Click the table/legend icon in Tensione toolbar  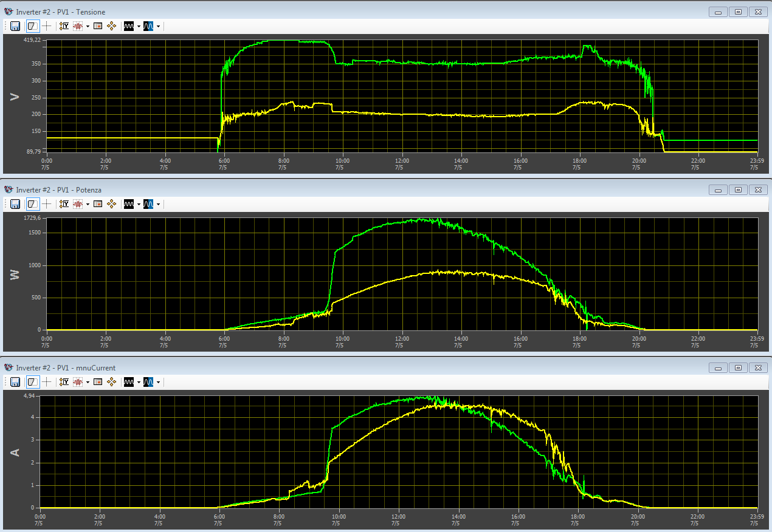pyautogui.click(x=98, y=26)
